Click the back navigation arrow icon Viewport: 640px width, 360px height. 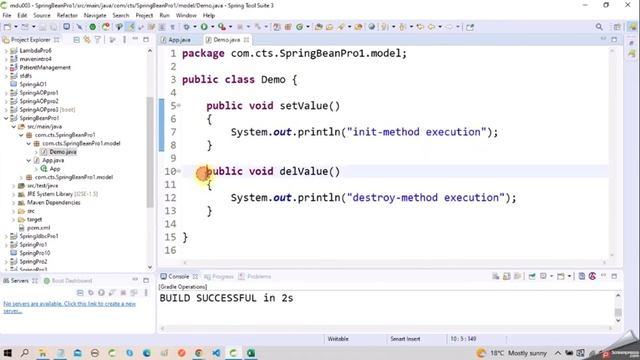[x=431, y=27]
